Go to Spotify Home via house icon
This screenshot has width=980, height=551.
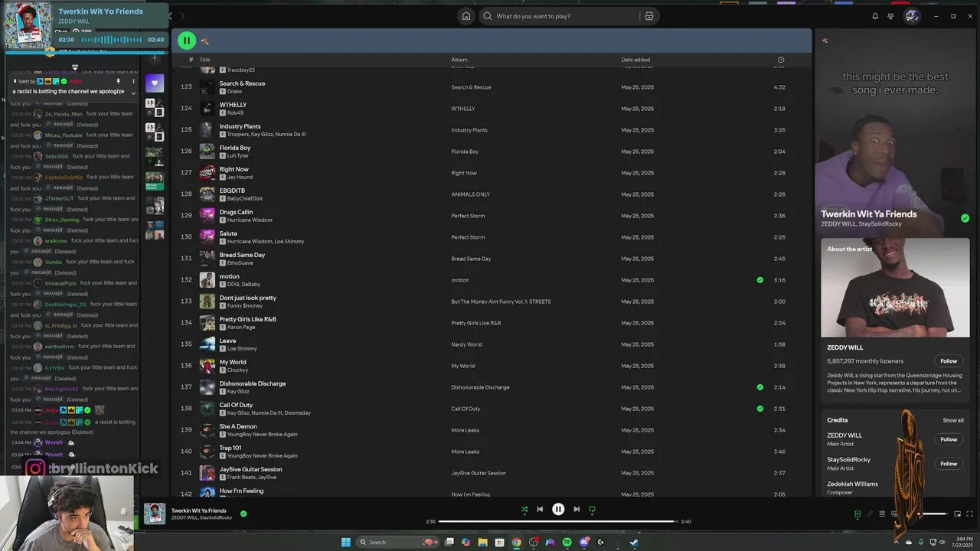click(x=465, y=16)
